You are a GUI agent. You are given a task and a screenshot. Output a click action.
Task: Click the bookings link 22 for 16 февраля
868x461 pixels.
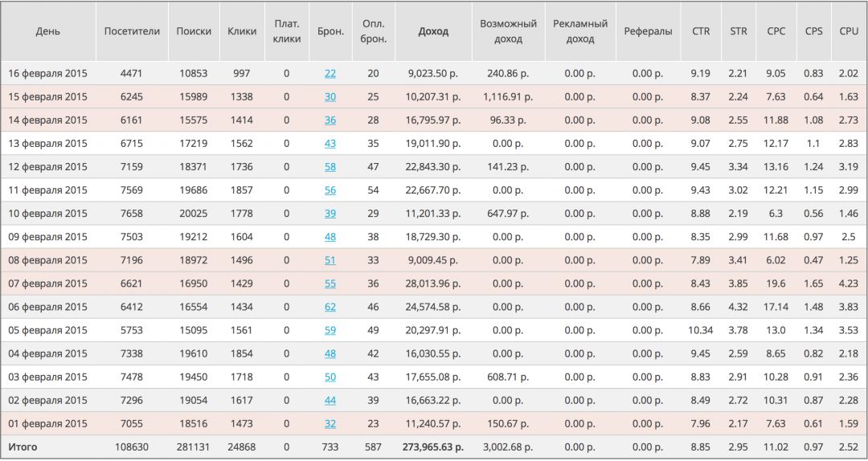click(x=330, y=73)
